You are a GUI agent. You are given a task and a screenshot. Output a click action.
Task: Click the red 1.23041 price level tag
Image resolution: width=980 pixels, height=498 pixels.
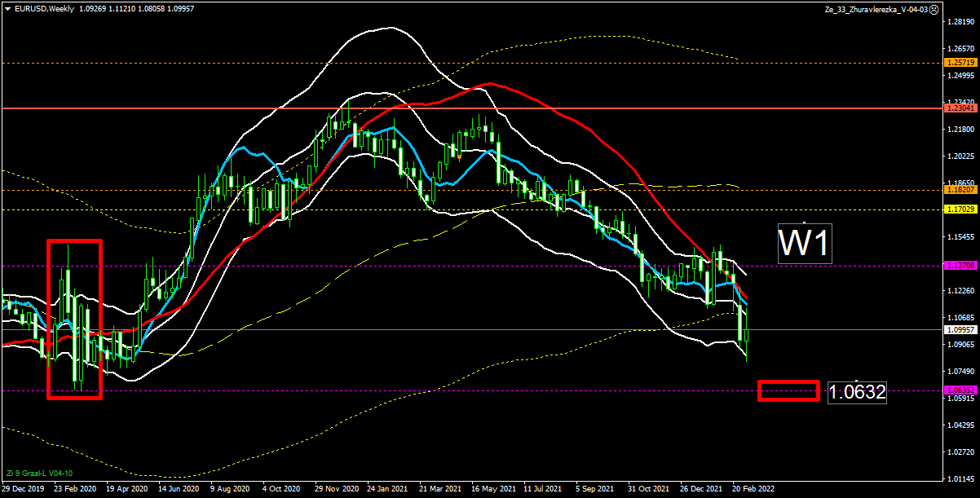tap(960, 108)
